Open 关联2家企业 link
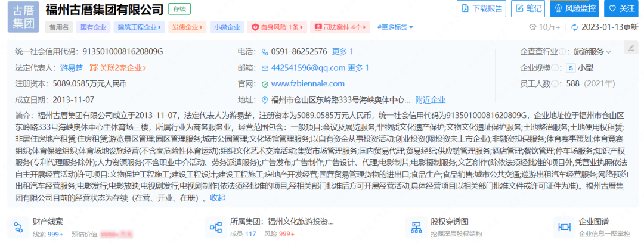644x243 pixels. (118, 68)
